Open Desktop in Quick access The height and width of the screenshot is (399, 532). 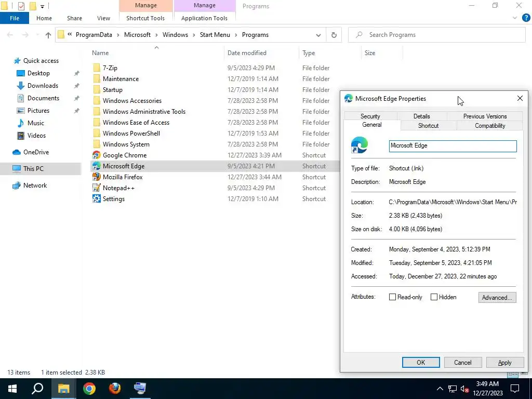(38, 73)
